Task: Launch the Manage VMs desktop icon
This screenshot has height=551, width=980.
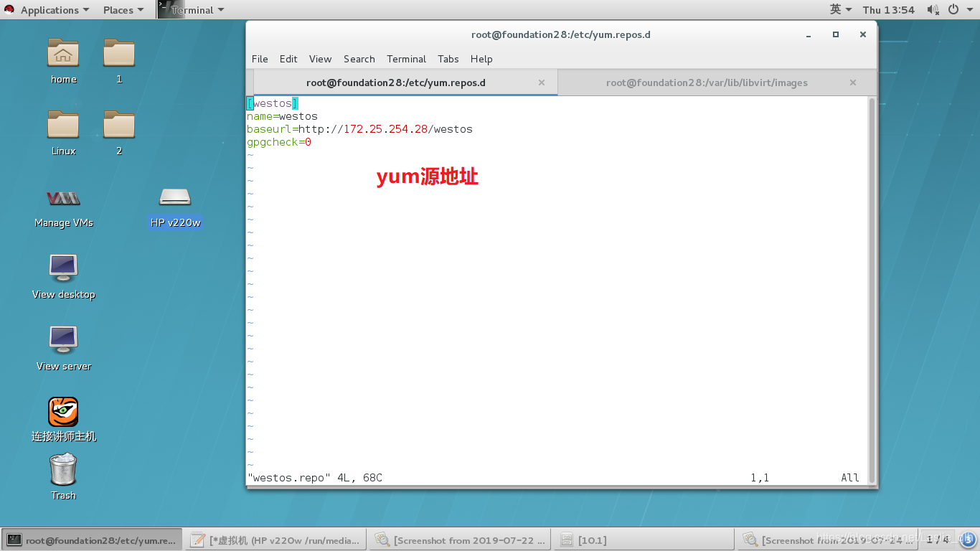Action: [63, 198]
